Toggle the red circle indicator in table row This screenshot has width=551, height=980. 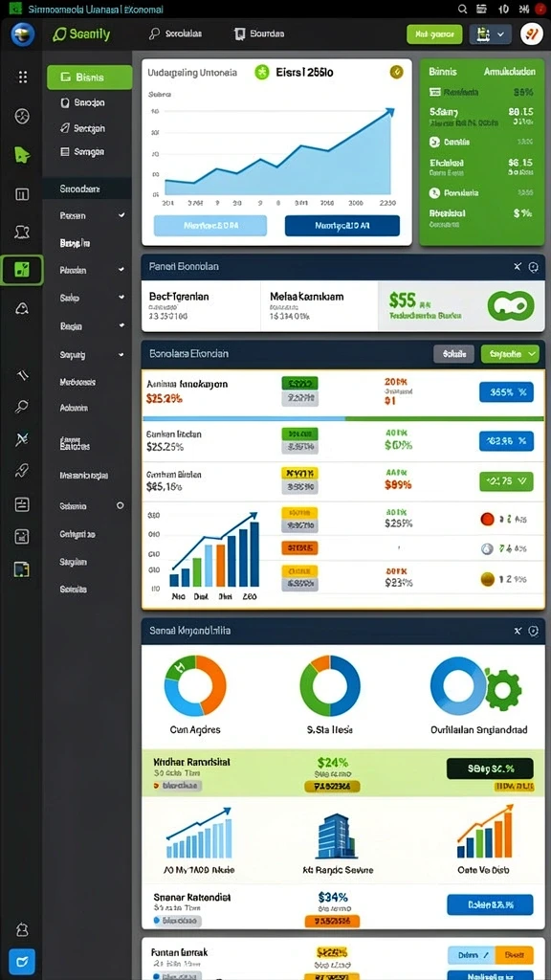[x=487, y=519]
